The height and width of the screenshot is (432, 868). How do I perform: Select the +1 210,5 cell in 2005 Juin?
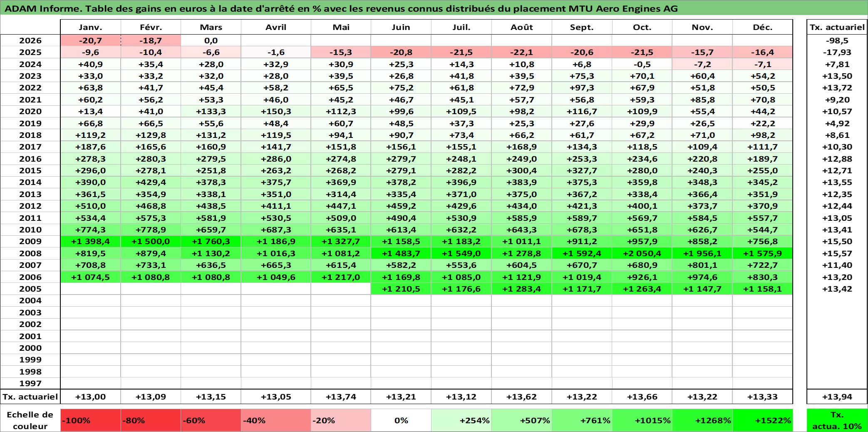[x=401, y=289]
